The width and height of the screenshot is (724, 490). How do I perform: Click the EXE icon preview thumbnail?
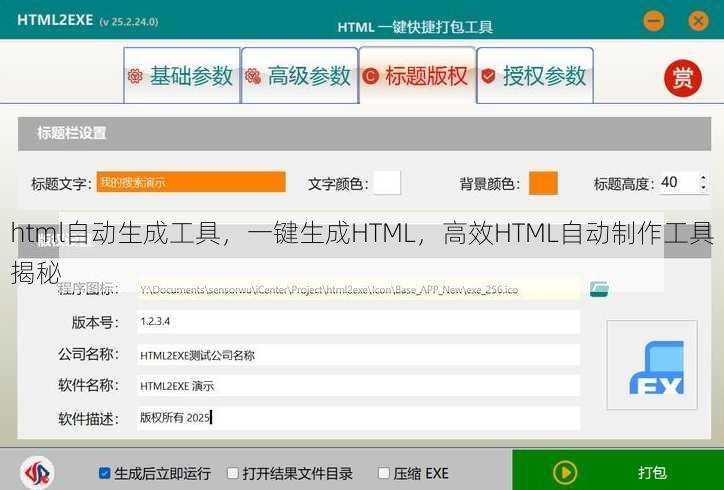pyautogui.click(x=652, y=365)
